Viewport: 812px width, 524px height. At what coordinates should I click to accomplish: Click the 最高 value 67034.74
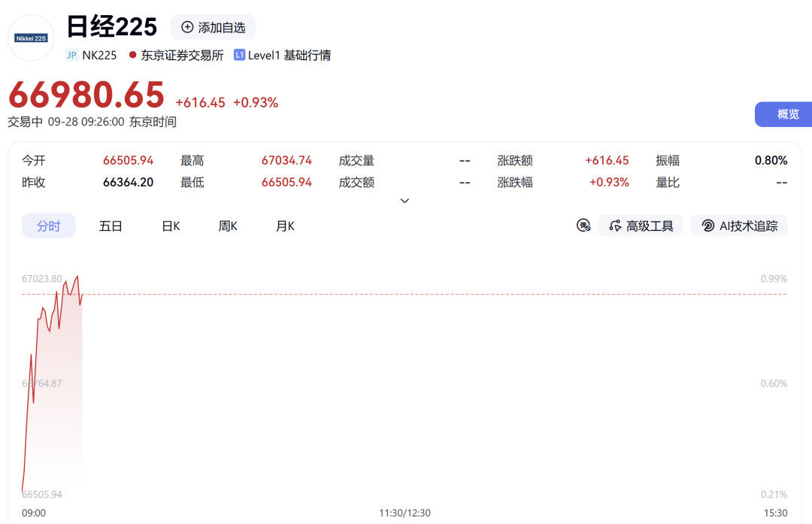[286, 161]
